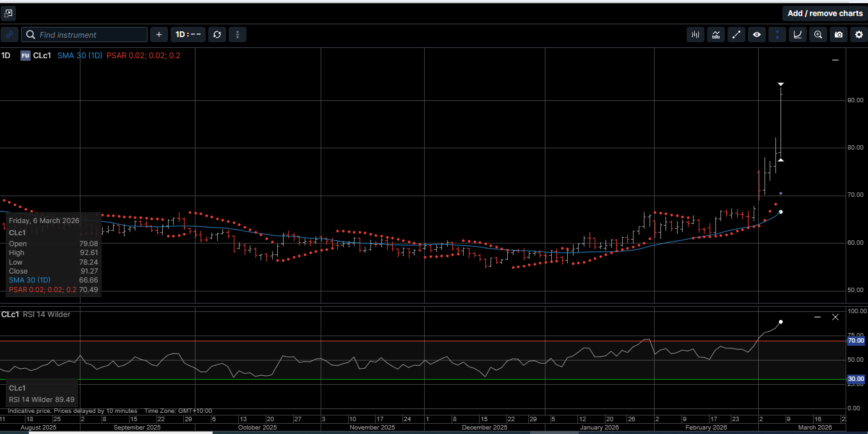Toggle the blue crosshair cursor icon

(x=777, y=35)
